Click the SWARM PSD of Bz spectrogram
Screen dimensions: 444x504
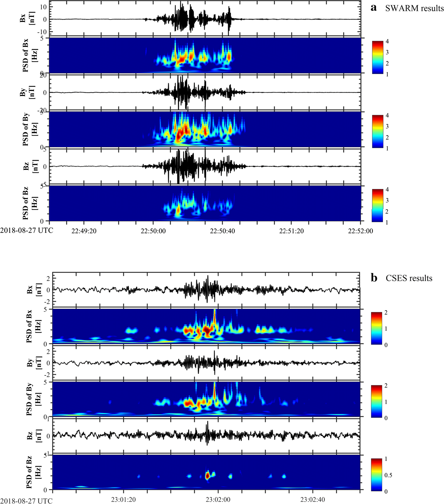tap(205, 203)
